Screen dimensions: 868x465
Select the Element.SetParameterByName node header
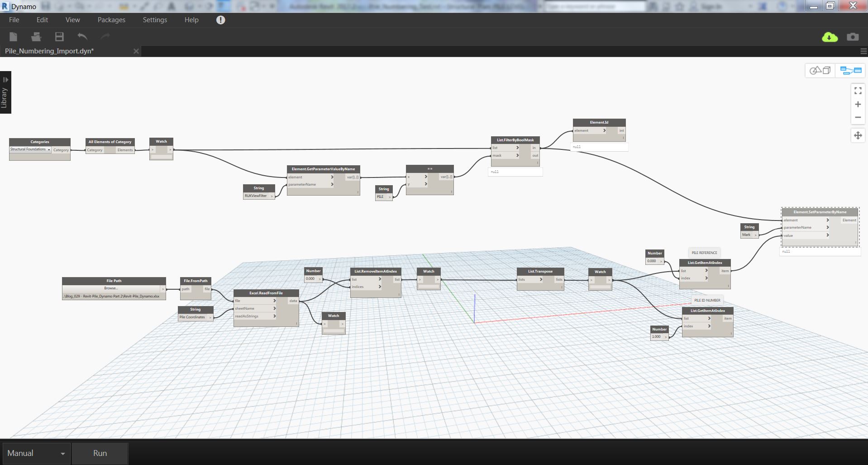coord(820,212)
